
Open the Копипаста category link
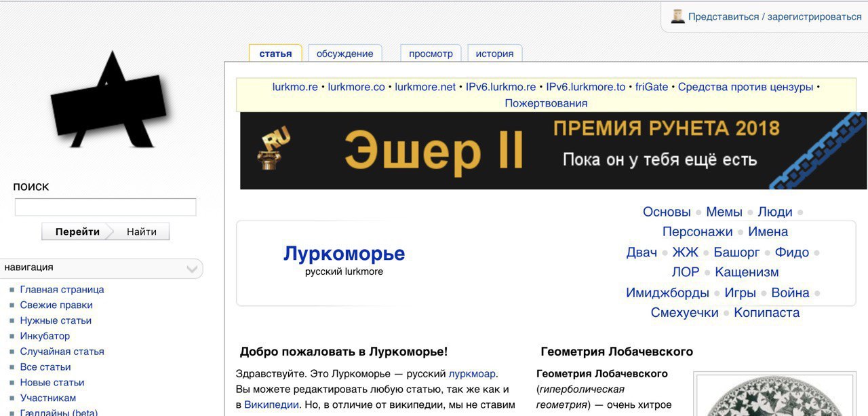click(766, 312)
